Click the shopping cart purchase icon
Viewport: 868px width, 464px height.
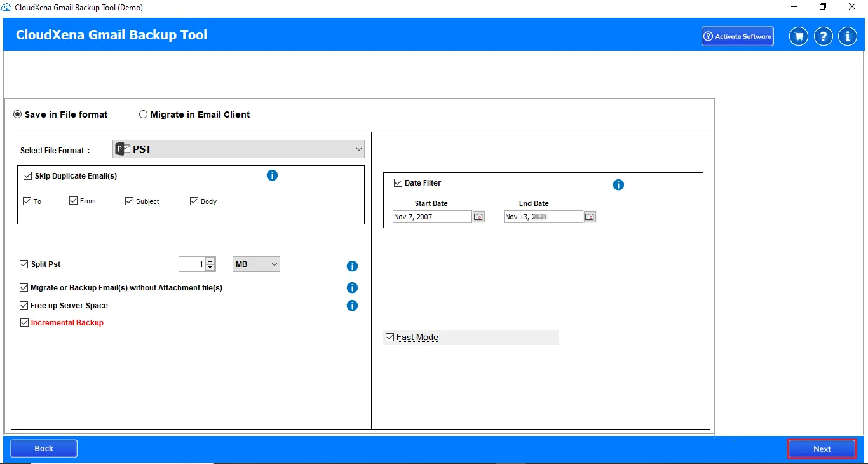[x=799, y=36]
